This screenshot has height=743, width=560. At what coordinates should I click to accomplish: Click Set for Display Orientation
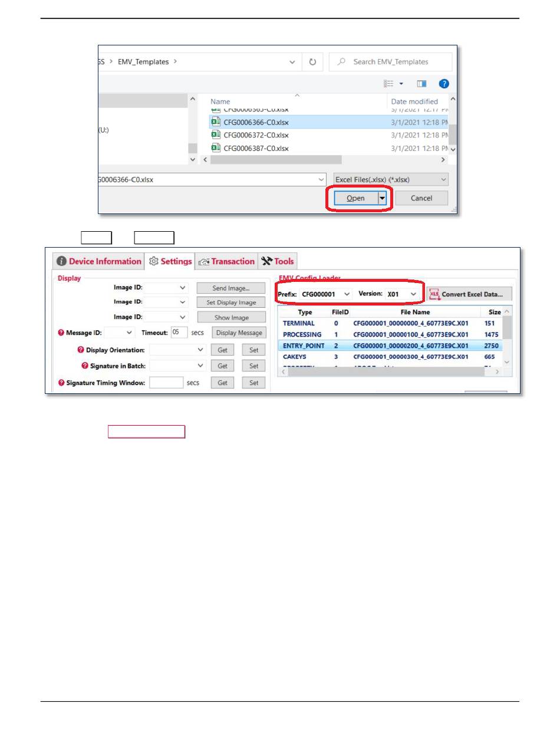click(253, 350)
